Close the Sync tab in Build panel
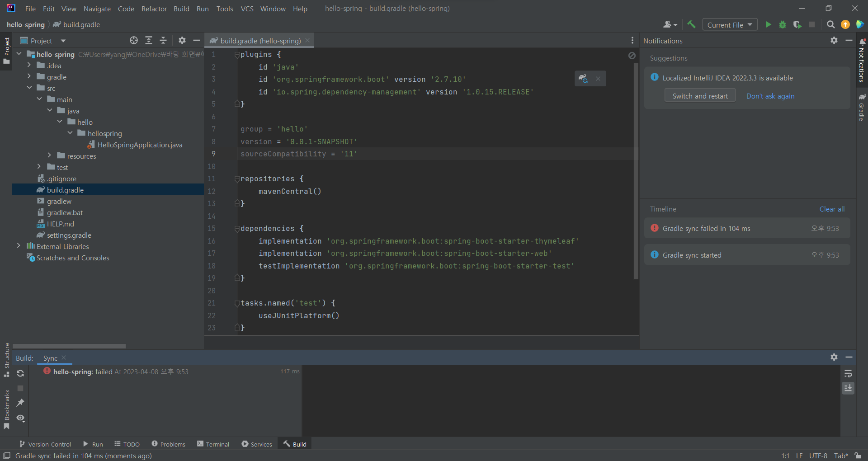 pyautogui.click(x=64, y=358)
